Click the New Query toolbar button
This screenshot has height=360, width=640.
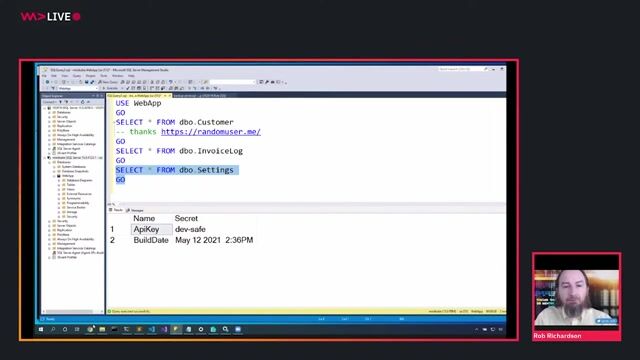107,82
